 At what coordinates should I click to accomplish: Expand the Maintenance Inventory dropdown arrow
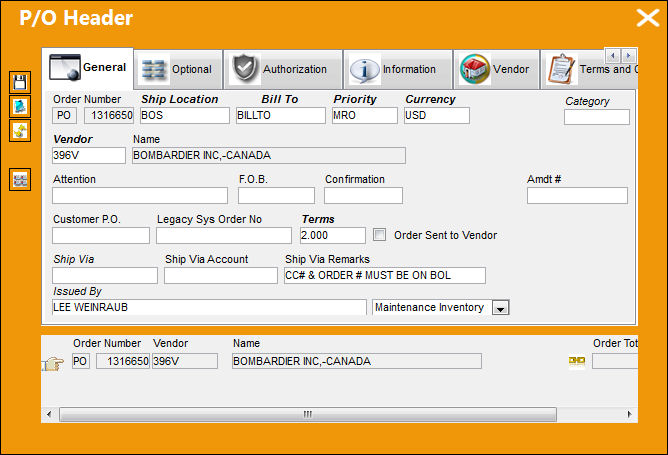(501, 308)
